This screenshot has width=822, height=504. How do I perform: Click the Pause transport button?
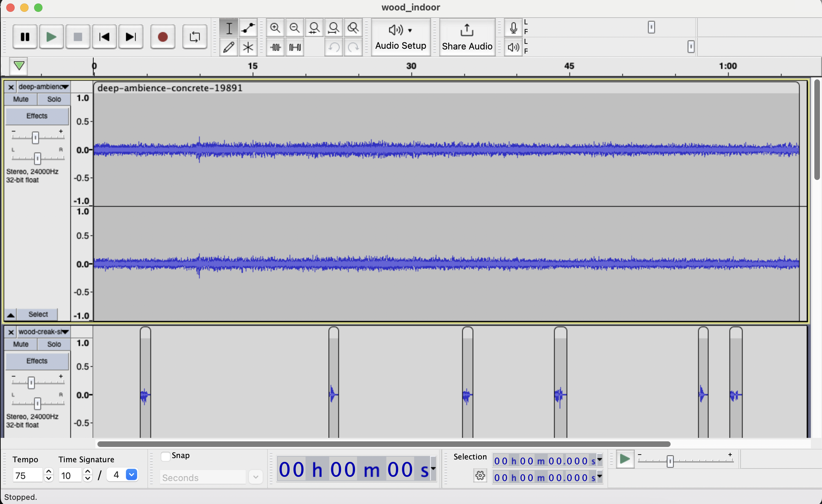click(25, 37)
